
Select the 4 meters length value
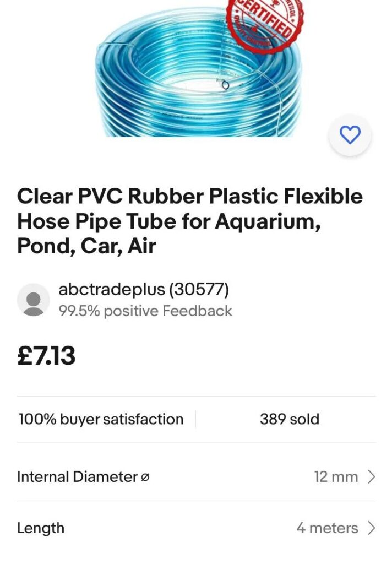point(327,528)
